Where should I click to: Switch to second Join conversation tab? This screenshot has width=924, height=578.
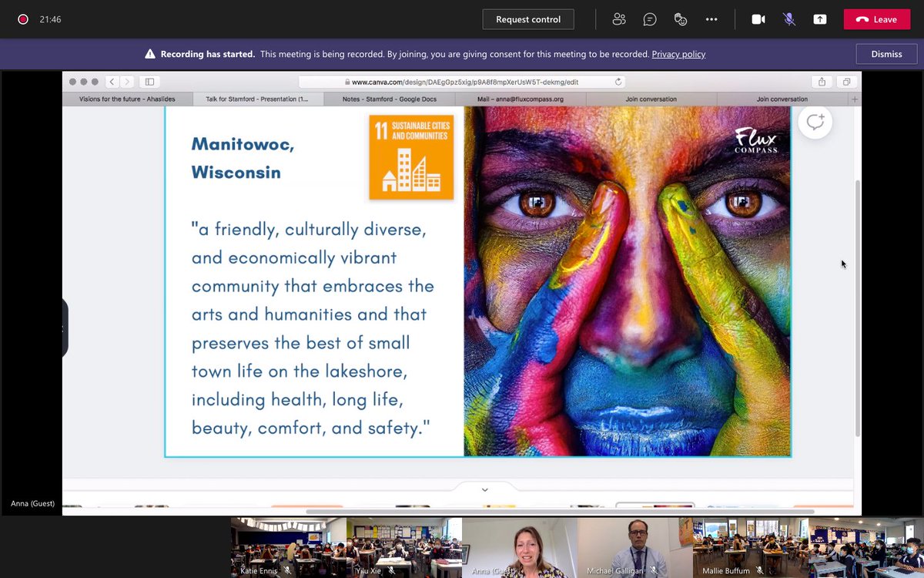[x=782, y=99]
